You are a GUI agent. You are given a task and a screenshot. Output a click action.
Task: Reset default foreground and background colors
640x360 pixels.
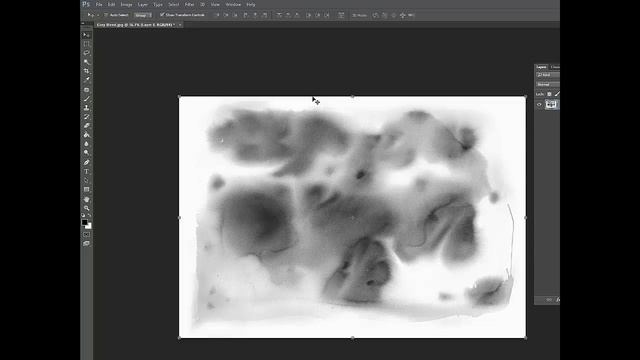tap(83, 215)
